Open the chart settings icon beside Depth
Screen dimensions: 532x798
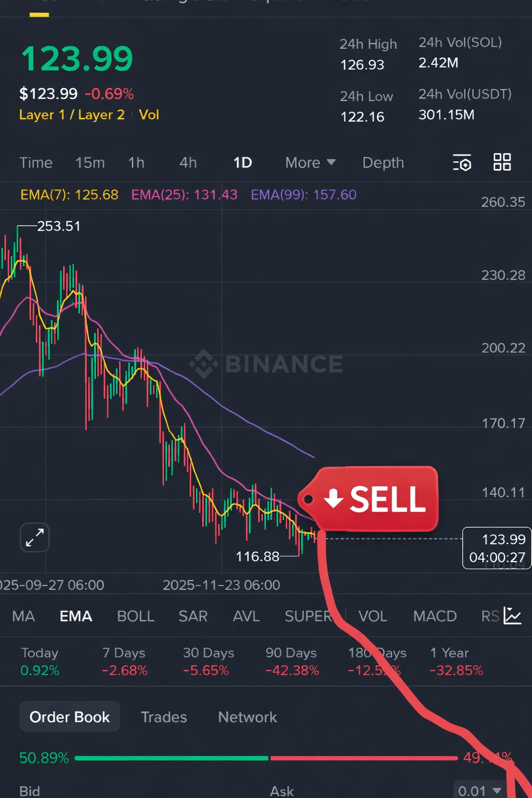point(462,163)
